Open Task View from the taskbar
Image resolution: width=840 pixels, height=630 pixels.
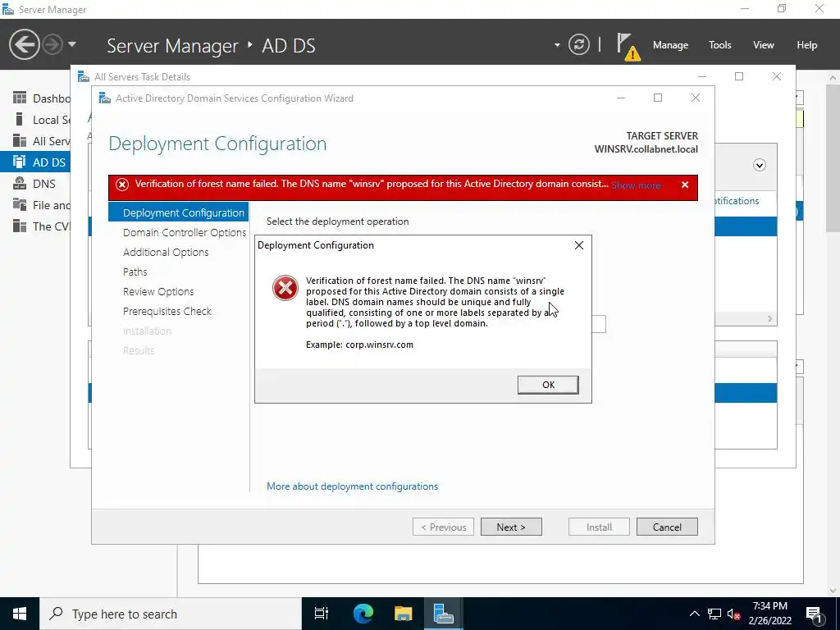coord(322,614)
